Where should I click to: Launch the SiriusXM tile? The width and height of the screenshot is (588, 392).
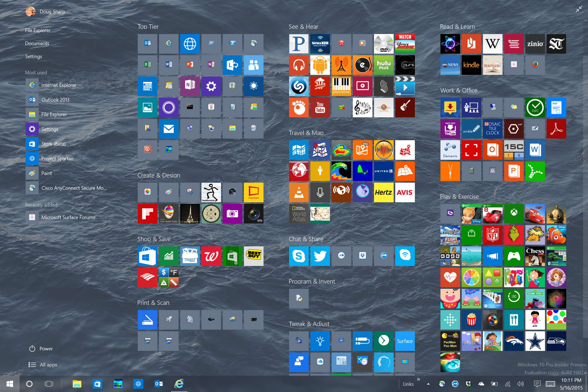320,44
